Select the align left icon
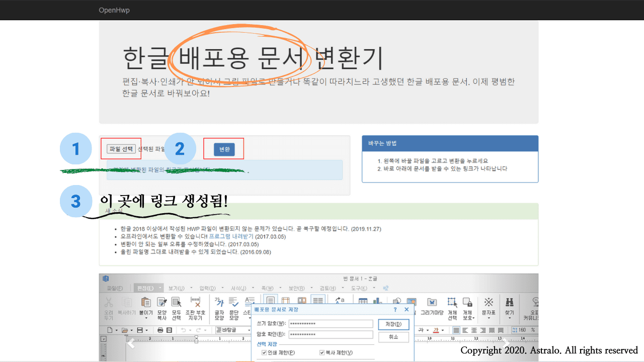This screenshot has height=362, width=644. (465, 330)
